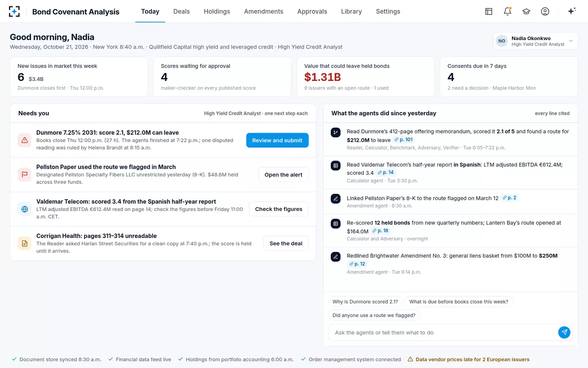The width and height of the screenshot is (588, 368).
Task: Click the pencil icon beside Linked Pellston Paper's 8-K
Action: click(x=336, y=199)
